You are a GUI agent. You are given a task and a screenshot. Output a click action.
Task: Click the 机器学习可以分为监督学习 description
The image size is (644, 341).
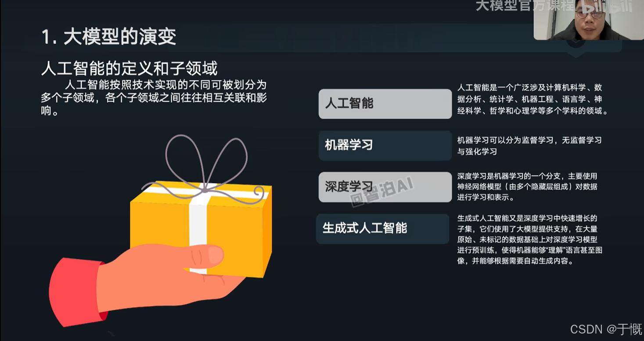[529, 146]
